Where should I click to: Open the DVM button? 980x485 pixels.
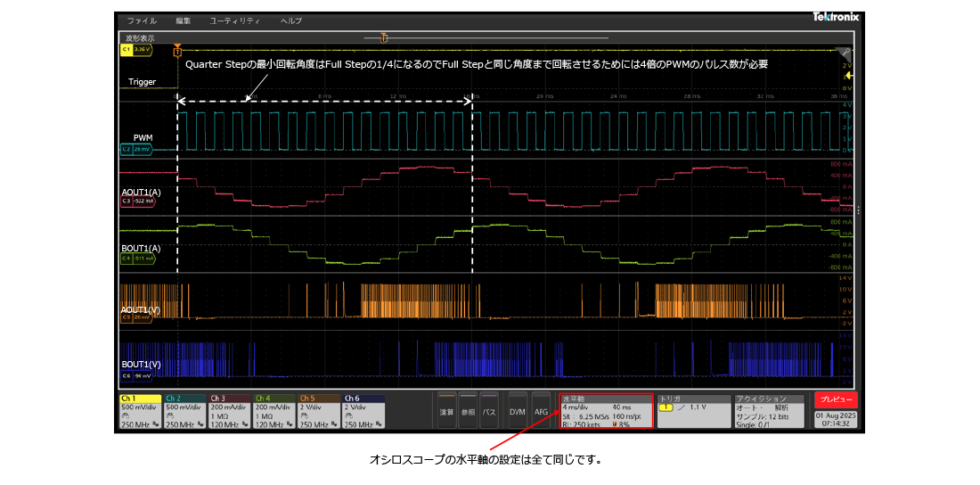[517, 412]
